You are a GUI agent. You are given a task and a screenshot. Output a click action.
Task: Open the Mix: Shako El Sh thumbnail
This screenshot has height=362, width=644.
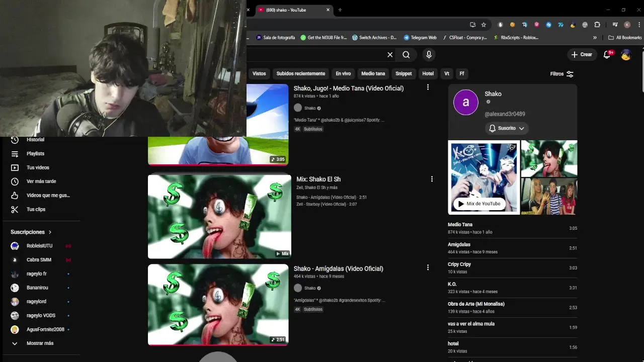pos(219,216)
